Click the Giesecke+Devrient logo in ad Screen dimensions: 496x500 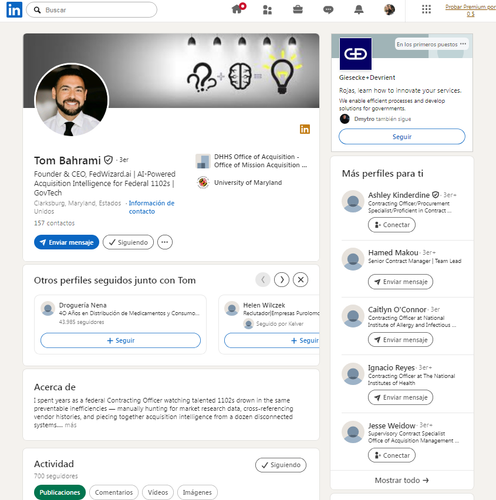(355, 54)
